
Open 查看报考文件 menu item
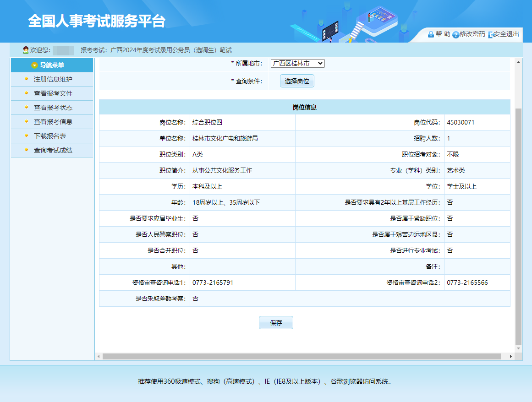click(x=53, y=93)
